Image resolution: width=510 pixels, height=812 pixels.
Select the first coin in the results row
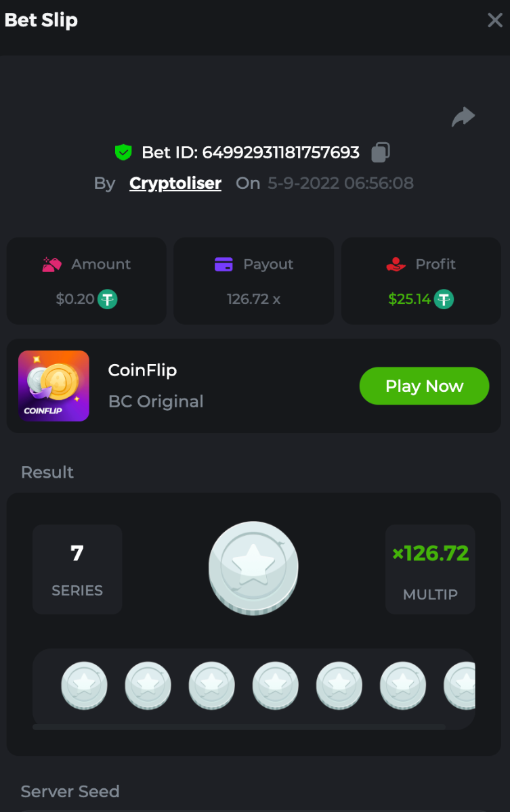(x=85, y=685)
